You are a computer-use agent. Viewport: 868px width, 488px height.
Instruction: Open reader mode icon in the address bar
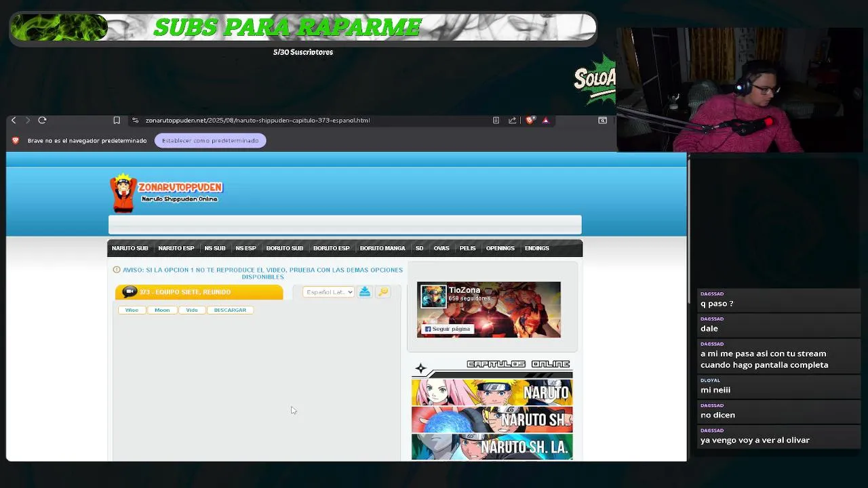(496, 120)
